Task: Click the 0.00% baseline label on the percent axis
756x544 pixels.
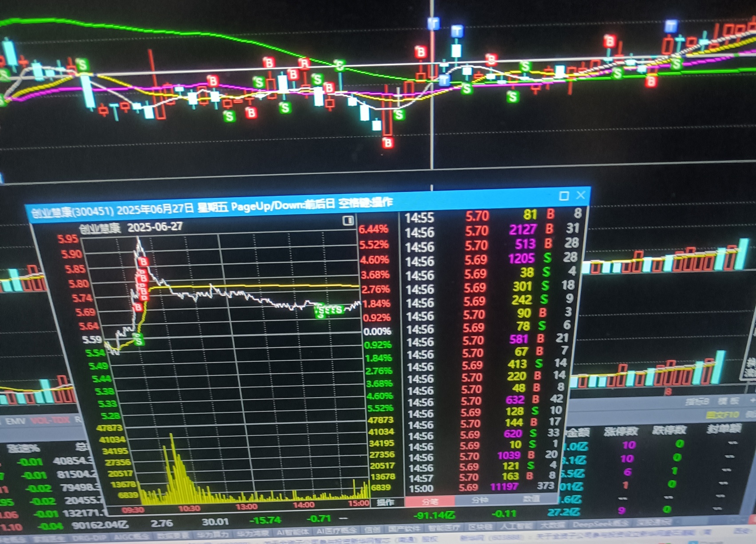Action: click(377, 332)
